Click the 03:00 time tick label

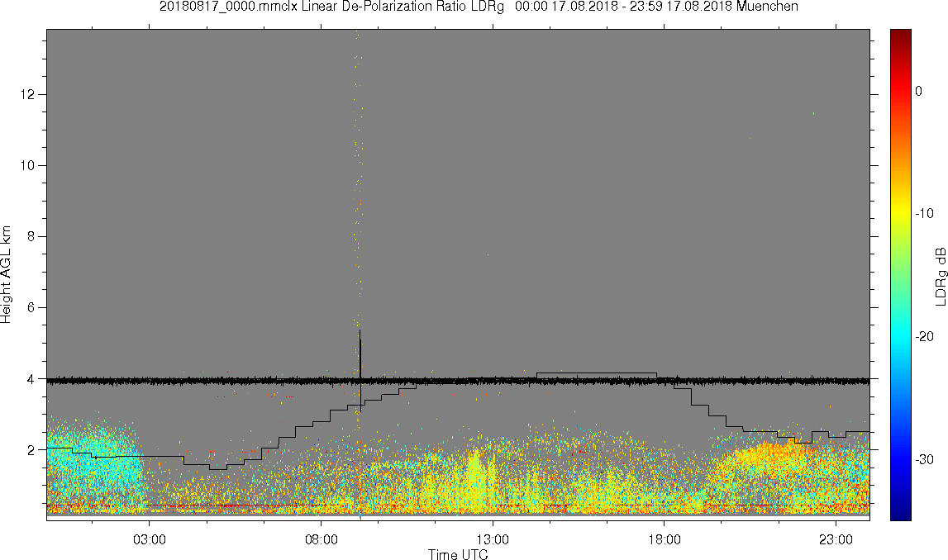tap(150, 539)
